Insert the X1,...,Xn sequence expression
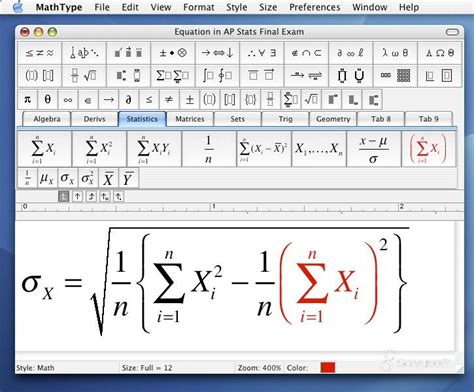This screenshot has width=474, height=392. [x=319, y=149]
